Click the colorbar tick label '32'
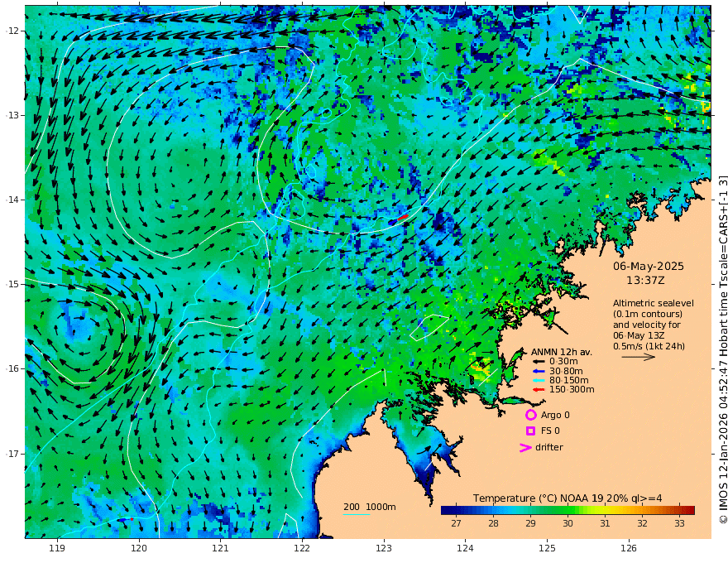 (642, 523)
